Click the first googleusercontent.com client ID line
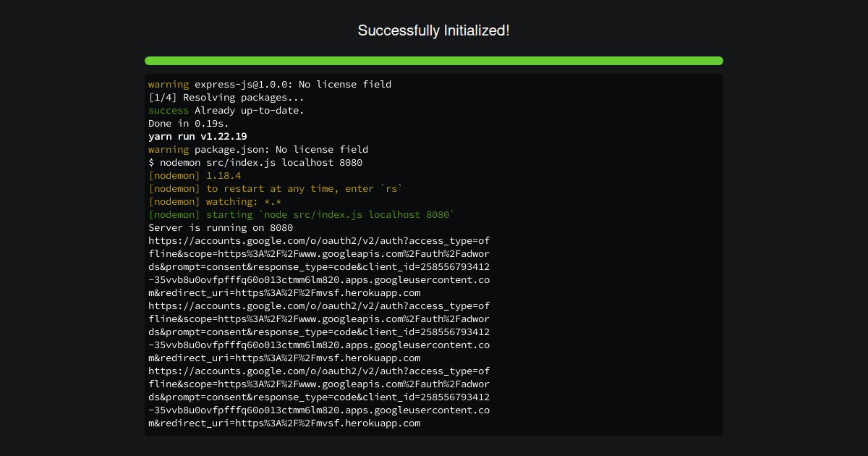The height and width of the screenshot is (456, 868). [319, 280]
